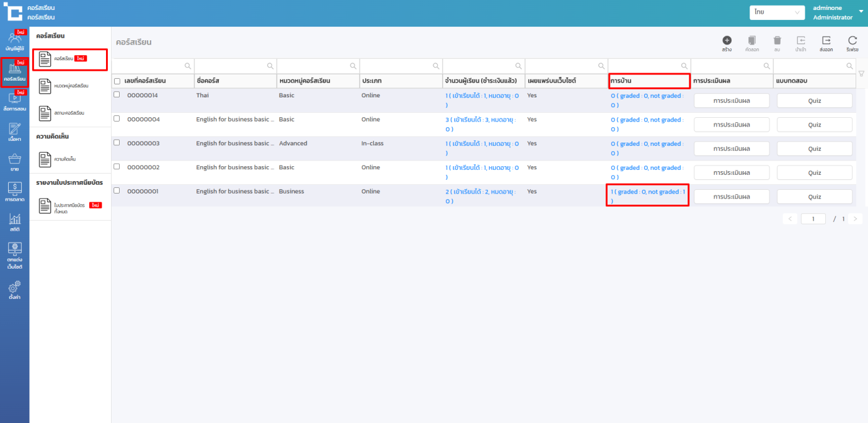
Task: Click การประเมินผล button in the Thai course row
Action: tap(731, 100)
